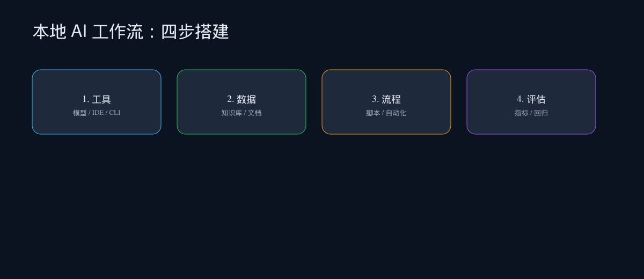
Task: Select 'CLI' in the tools card subtitle
Action: coord(114,113)
